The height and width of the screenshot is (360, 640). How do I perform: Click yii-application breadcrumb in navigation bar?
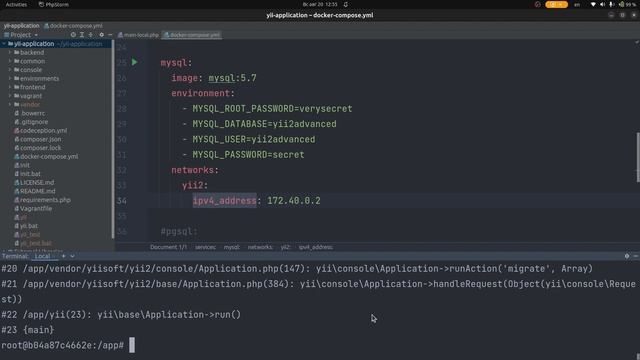(x=22, y=26)
